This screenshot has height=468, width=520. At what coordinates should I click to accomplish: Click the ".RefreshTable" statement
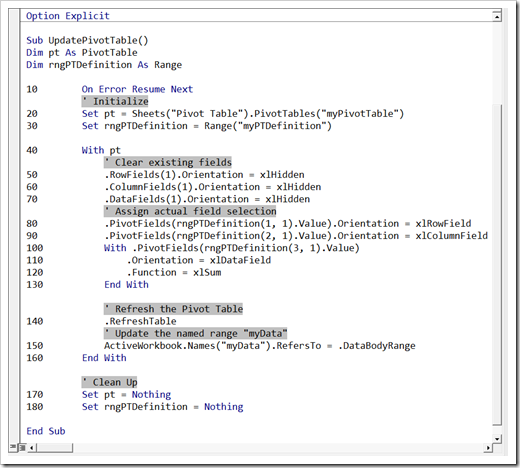[x=140, y=321]
